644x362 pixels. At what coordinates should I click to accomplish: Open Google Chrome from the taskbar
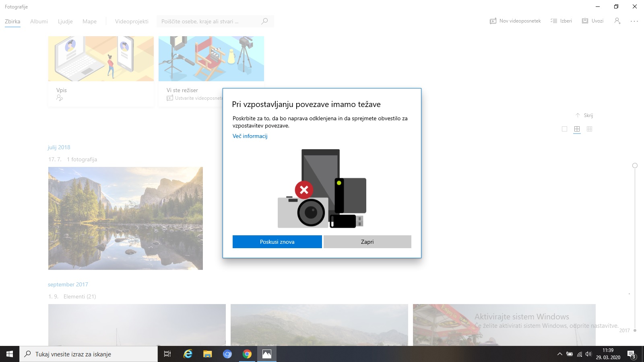click(x=247, y=354)
